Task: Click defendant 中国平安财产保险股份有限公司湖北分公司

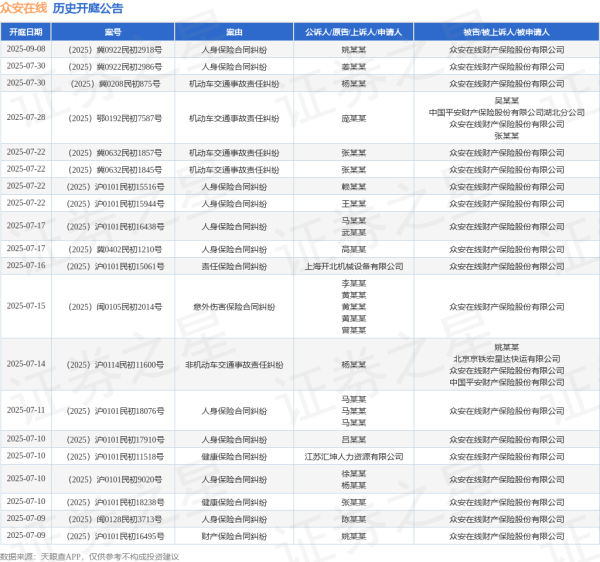Action: [x=506, y=112]
